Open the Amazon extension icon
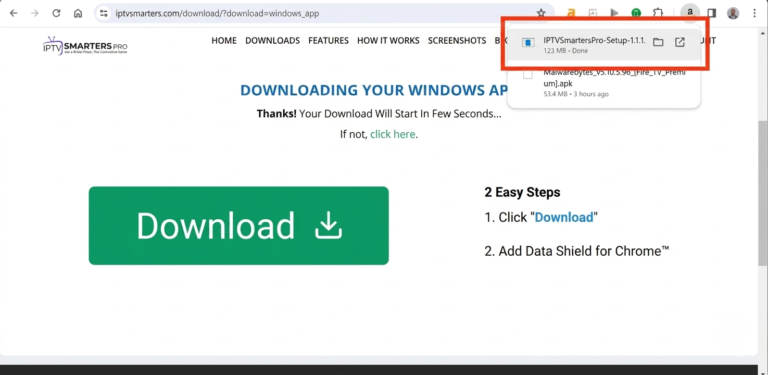This screenshot has height=375, width=768. coord(571,13)
